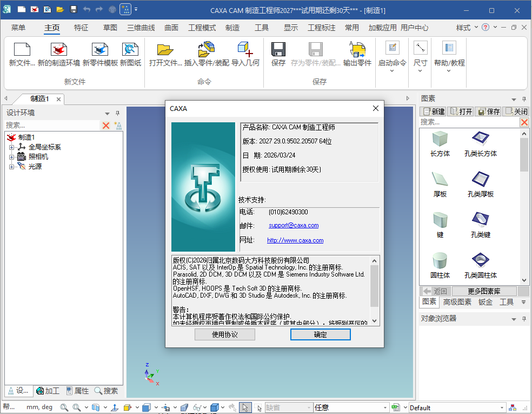Click the 新图纸 new drawing icon
Image resolution: width=532 pixels, height=414 pixels.
130,50
